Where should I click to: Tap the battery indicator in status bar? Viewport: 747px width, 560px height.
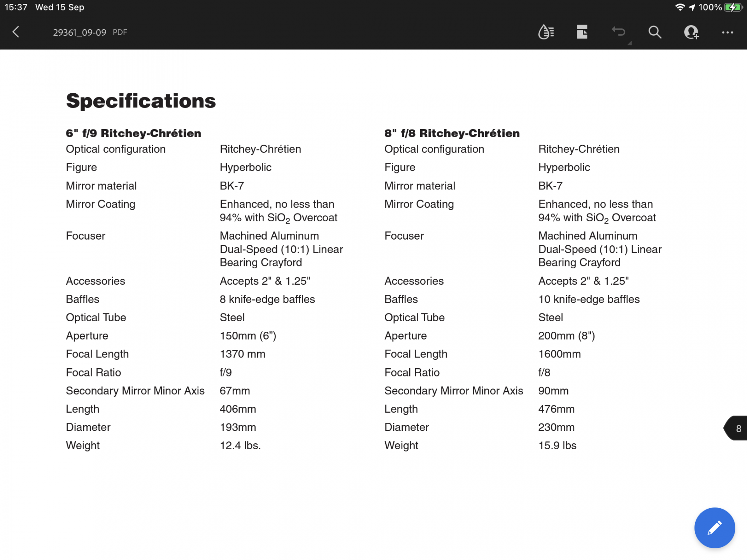pyautogui.click(x=733, y=7)
